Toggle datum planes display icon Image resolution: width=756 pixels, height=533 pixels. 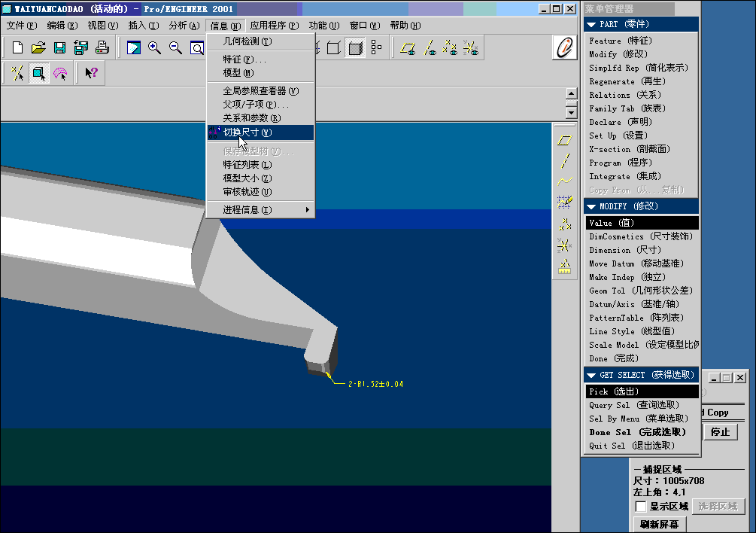[408, 47]
